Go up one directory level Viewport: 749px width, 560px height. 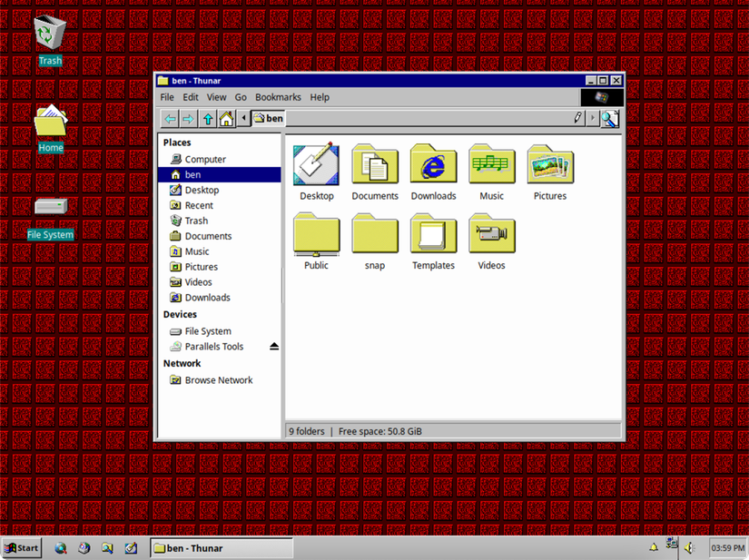point(209,118)
